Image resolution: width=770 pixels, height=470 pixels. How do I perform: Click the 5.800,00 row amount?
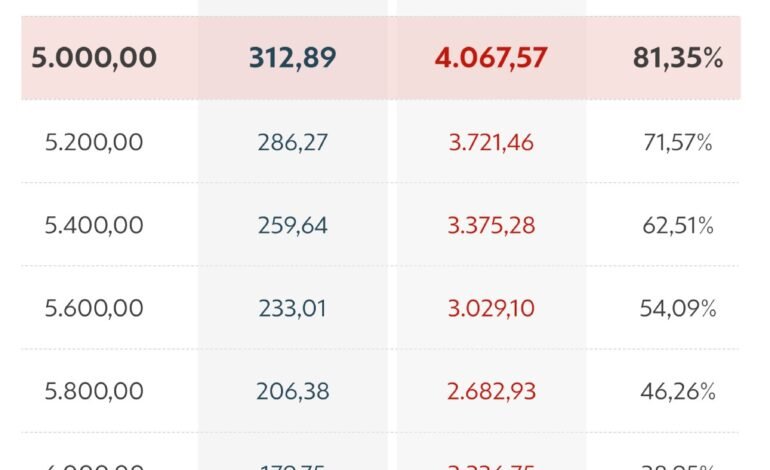pyautogui.click(x=94, y=391)
